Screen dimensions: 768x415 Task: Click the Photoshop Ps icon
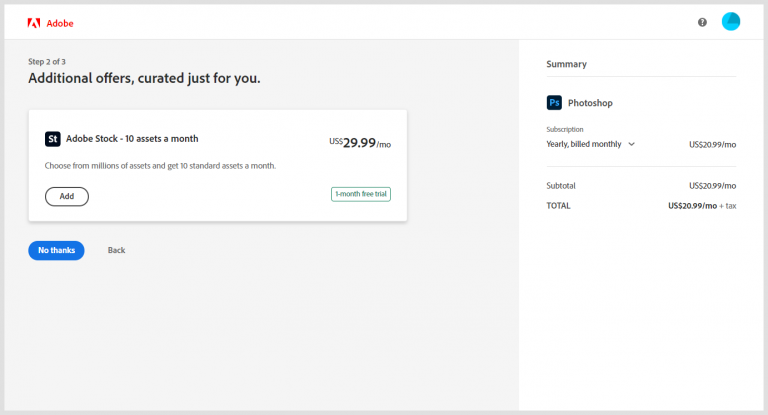click(554, 103)
